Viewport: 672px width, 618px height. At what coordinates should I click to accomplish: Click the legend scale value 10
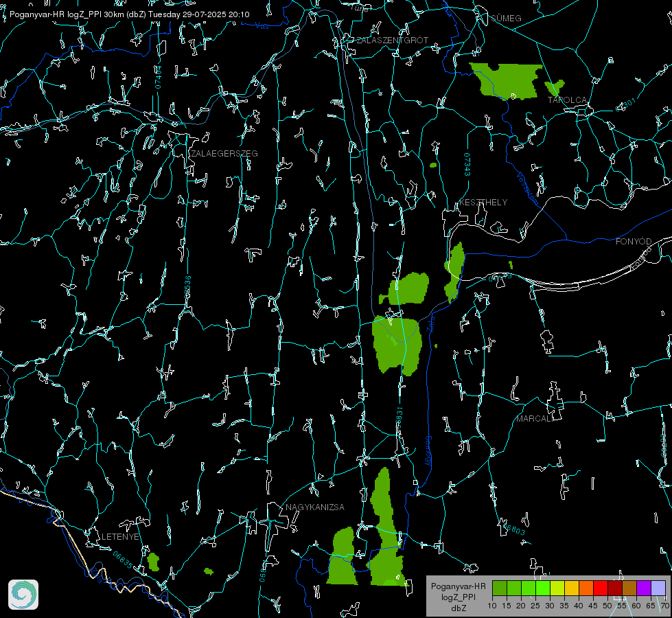click(x=492, y=606)
